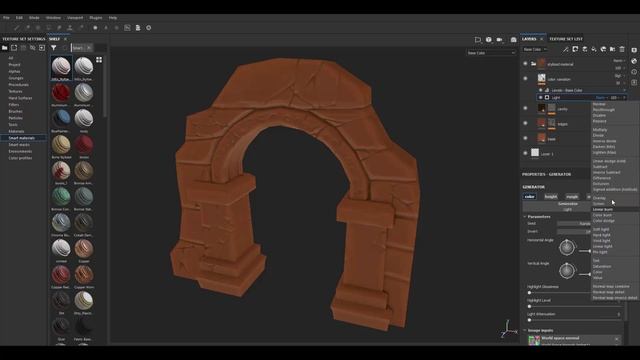Image resolution: width=640 pixels, height=360 pixels.
Task: Switch to the Texture Set Settings tab
Action: [24, 39]
